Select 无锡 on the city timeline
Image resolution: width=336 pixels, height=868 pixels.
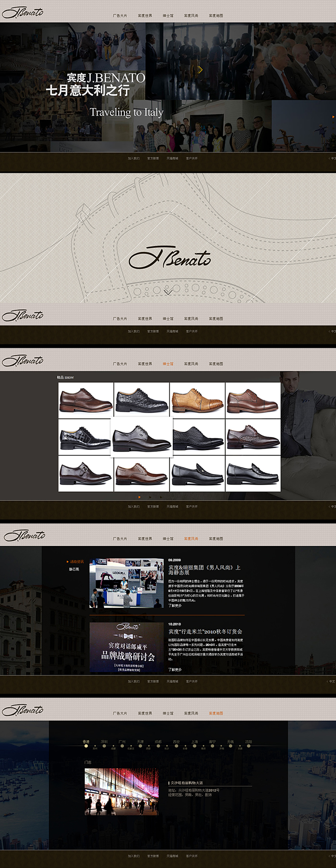230,742
